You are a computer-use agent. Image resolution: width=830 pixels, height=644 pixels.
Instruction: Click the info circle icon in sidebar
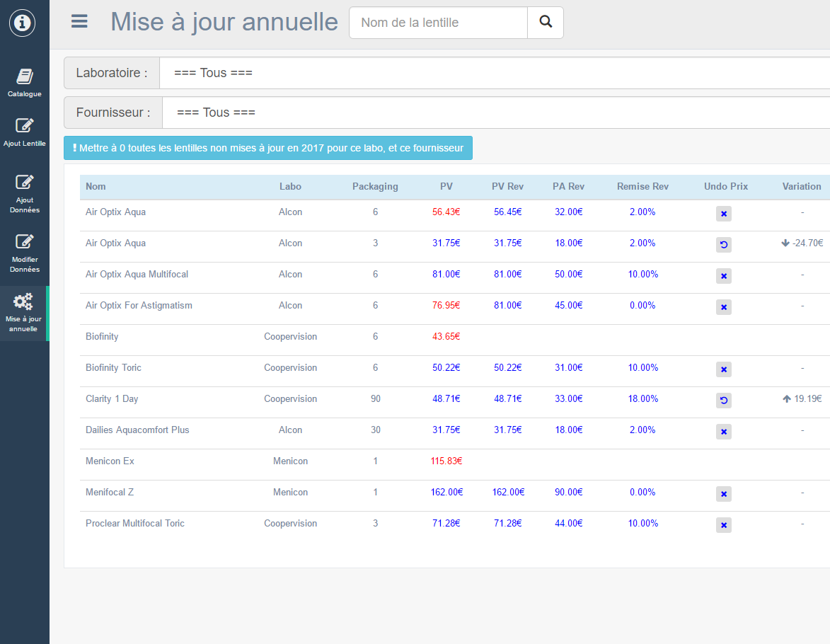click(23, 23)
